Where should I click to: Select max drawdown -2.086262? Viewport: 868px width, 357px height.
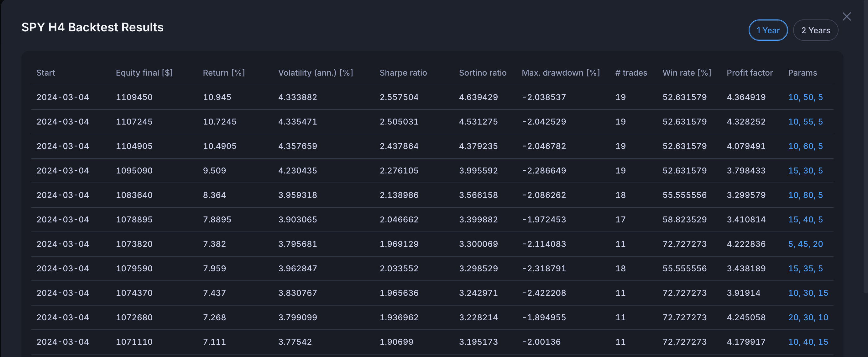coord(544,195)
